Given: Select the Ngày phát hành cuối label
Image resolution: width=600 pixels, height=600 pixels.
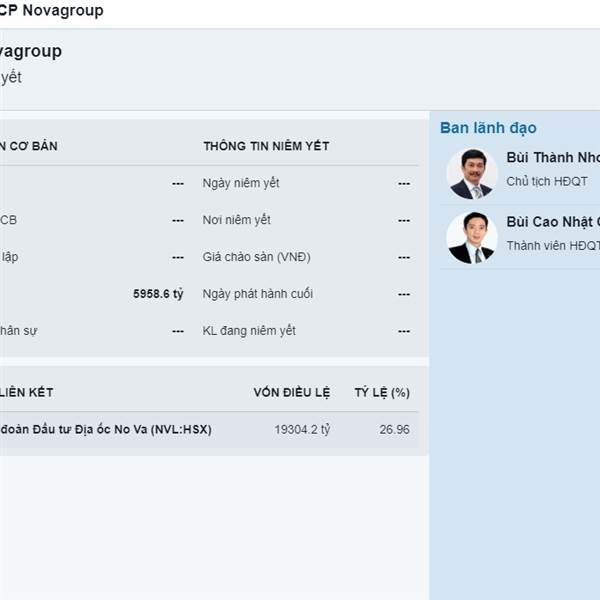Looking at the screenshot, I should tap(258, 294).
